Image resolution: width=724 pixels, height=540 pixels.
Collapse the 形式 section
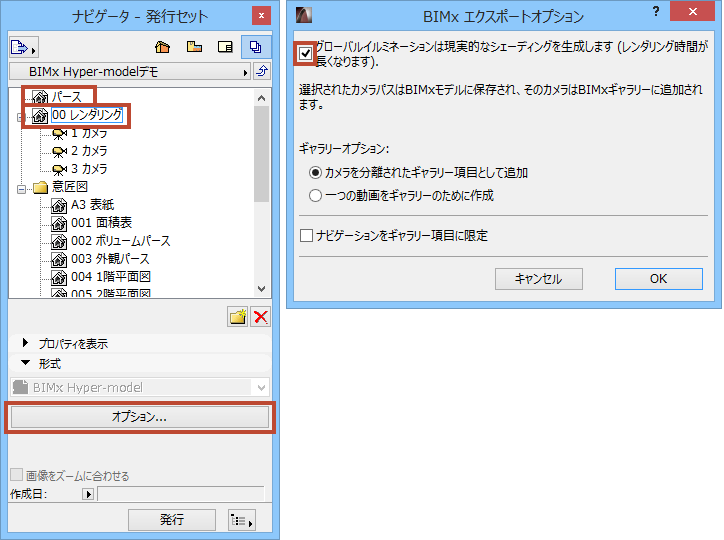(26, 363)
